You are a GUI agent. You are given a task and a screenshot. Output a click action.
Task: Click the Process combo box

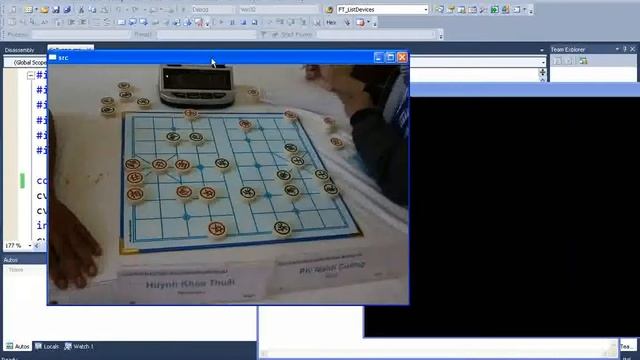[81, 35]
